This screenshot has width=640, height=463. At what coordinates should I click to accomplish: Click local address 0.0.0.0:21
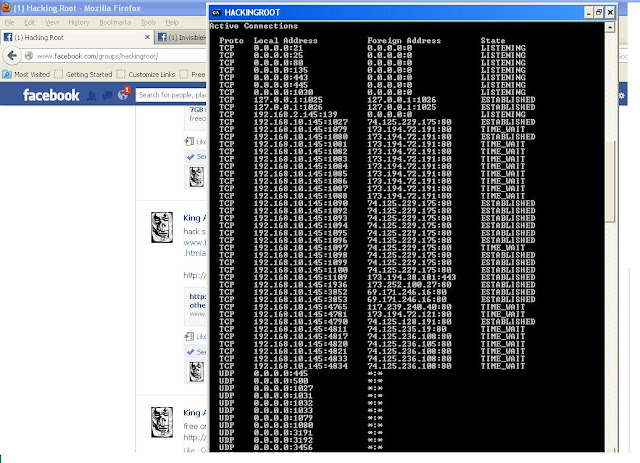pyautogui.click(x=278, y=48)
